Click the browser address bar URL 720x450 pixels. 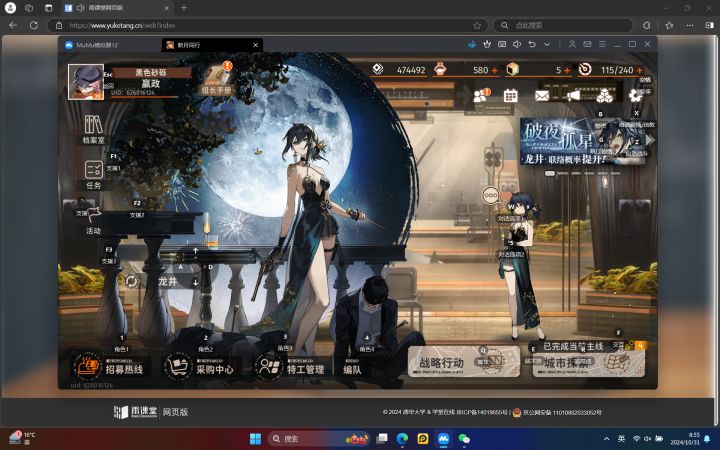[x=122, y=25]
